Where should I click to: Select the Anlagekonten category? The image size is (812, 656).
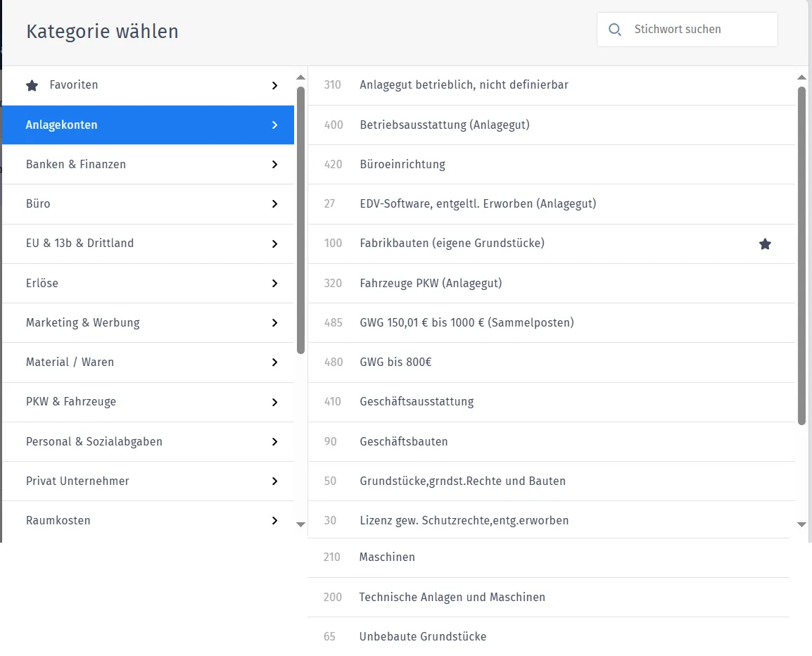click(x=62, y=125)
